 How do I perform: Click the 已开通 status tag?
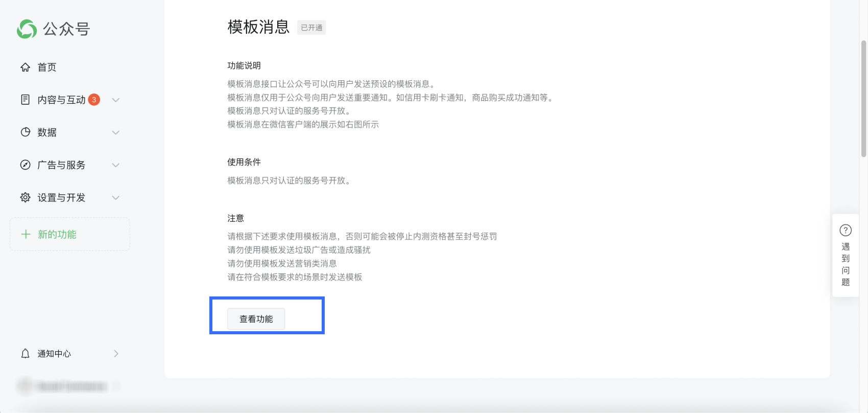tap(311, 28)
